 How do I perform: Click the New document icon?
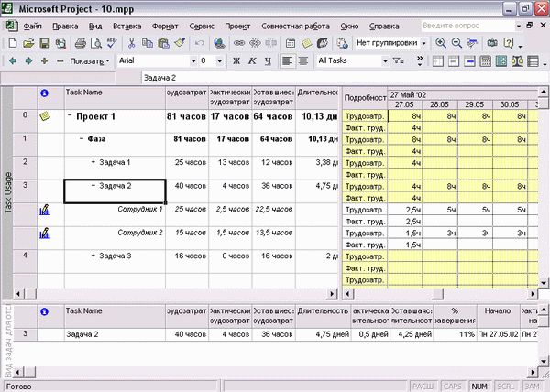(x=13, y=43)
